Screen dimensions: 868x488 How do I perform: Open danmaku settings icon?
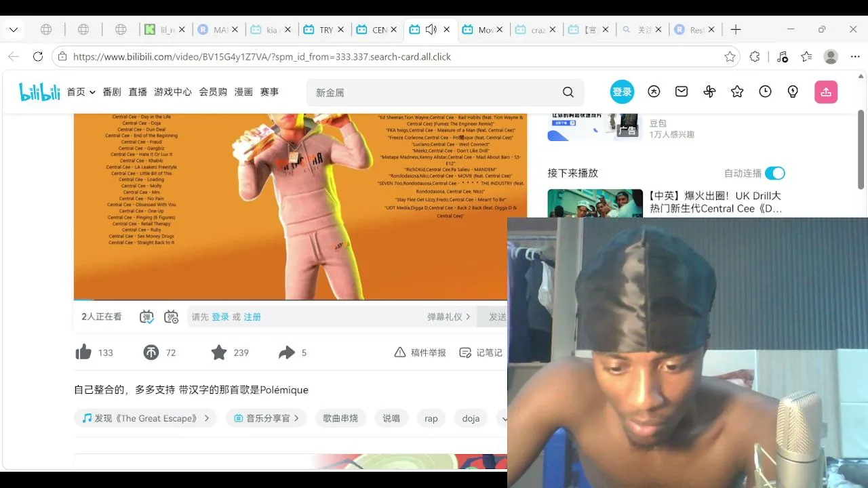click(171, 317)
